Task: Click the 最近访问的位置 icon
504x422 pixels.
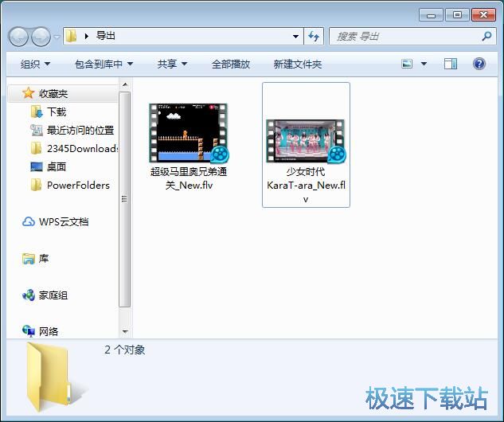Action: [x=37, y=130]
